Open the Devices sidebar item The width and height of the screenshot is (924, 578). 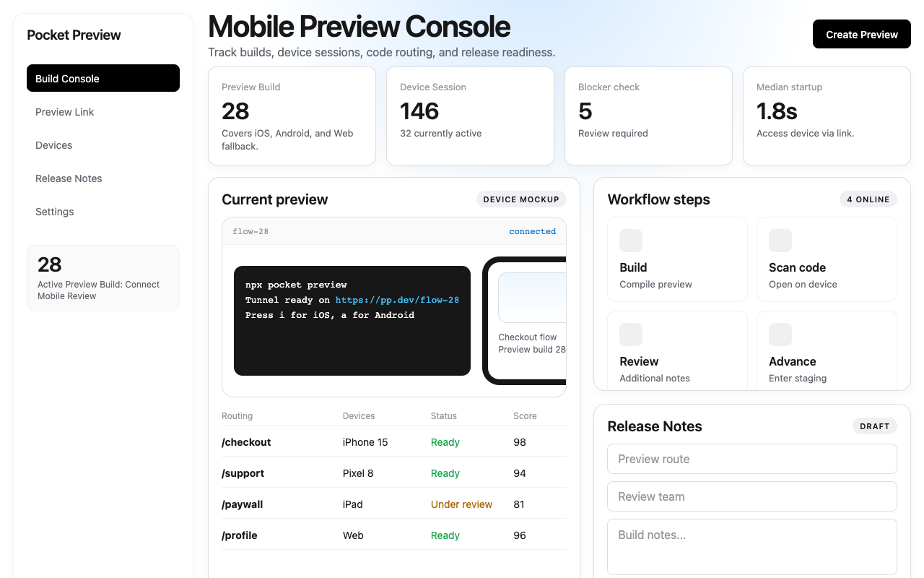click(103, 144)
